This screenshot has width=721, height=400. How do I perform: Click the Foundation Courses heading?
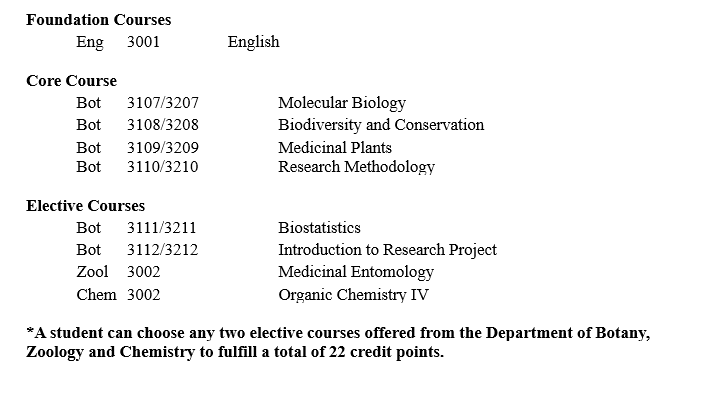(x=98, y=20)
